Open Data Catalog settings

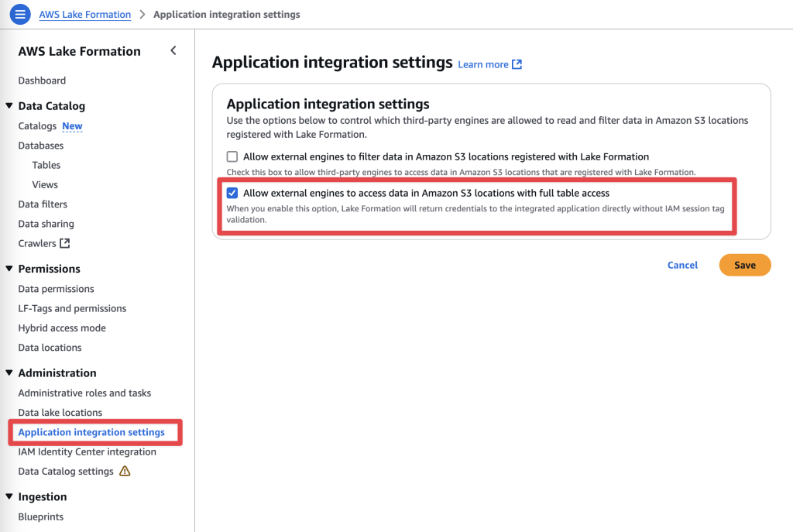(x=66, y=472)
